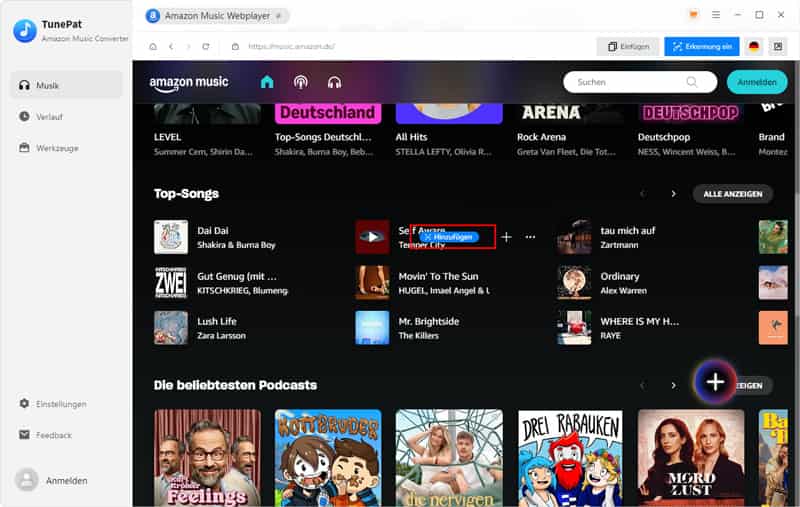
Task: Open the Kottbruder podcast cover
Action: click(328, 458)
